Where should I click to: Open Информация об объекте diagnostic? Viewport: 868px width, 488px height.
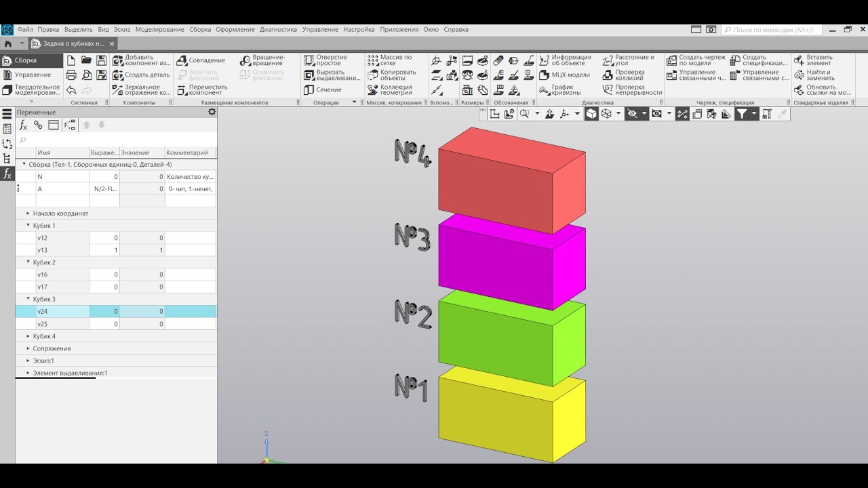click(566, 60)
